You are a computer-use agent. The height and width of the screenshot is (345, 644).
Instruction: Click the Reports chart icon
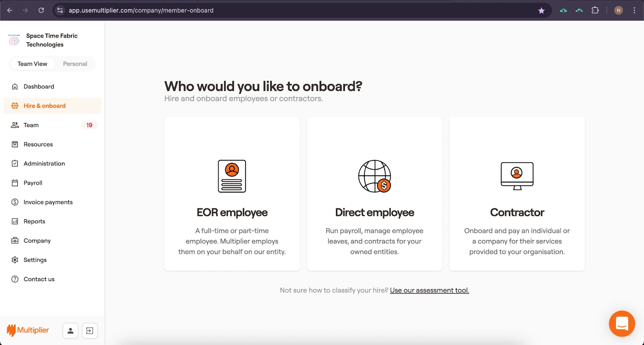click(15, 222)
